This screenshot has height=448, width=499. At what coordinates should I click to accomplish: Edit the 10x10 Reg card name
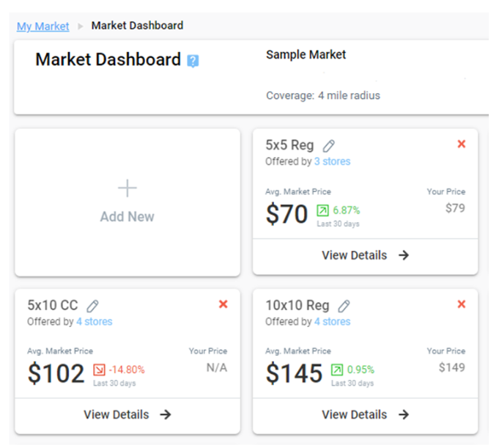click(x=344, y=306)
